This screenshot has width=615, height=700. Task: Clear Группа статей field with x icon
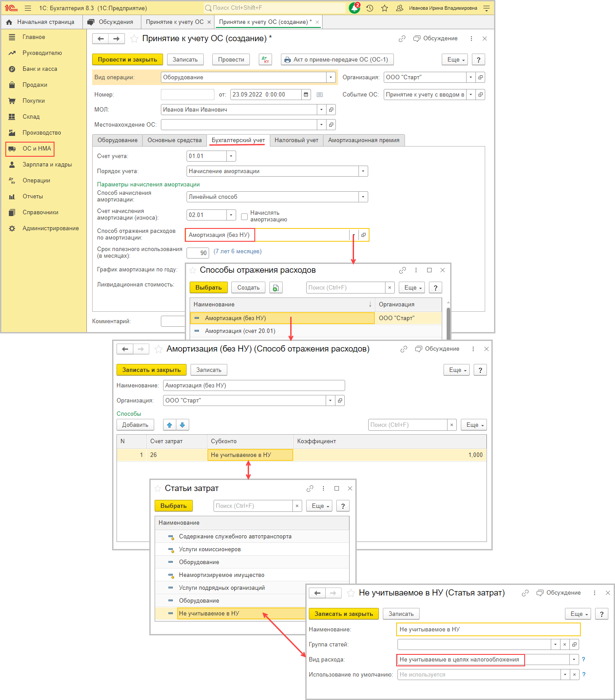click(x=565, y=645)
